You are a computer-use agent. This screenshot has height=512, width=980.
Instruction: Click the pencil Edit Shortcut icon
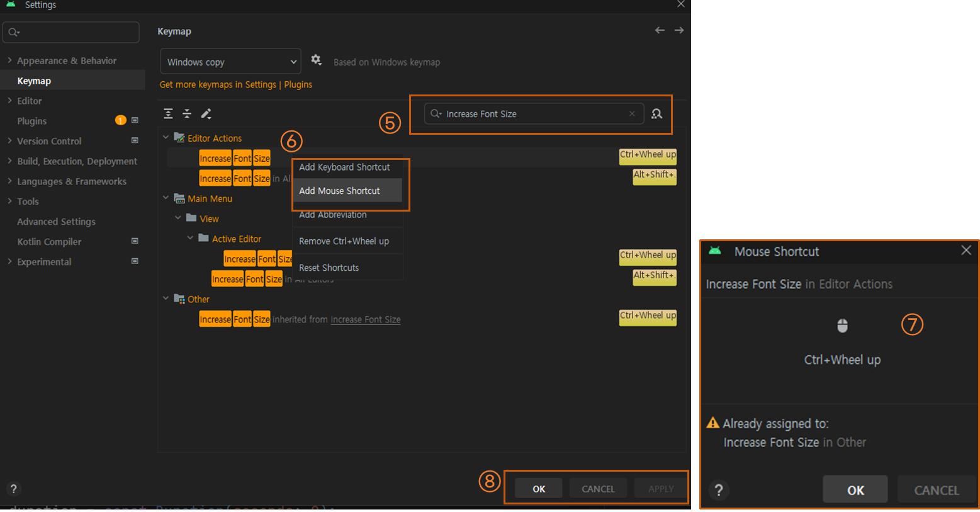(206, 113)
